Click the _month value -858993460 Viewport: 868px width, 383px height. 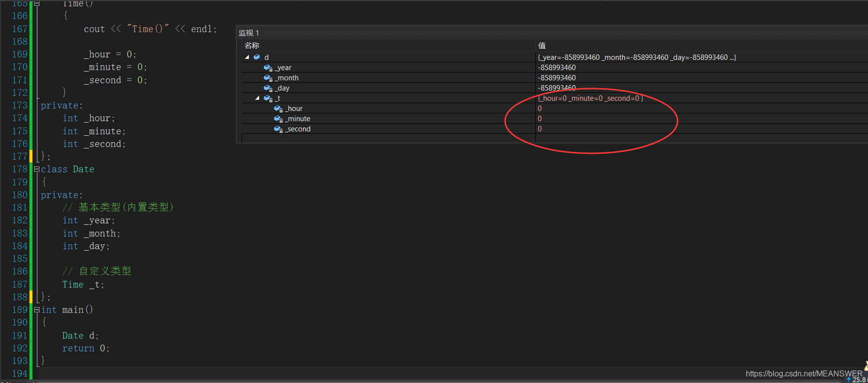point(557,78)
